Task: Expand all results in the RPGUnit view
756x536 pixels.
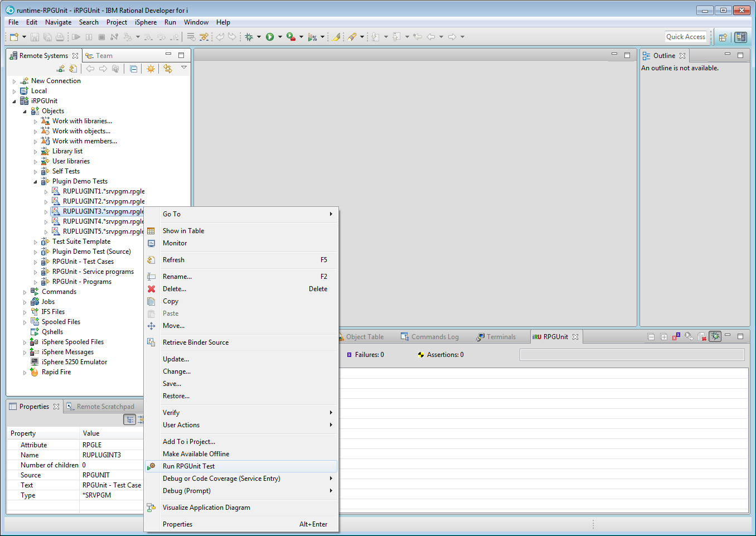Action: pyautogui.click(x=663, y=336)
